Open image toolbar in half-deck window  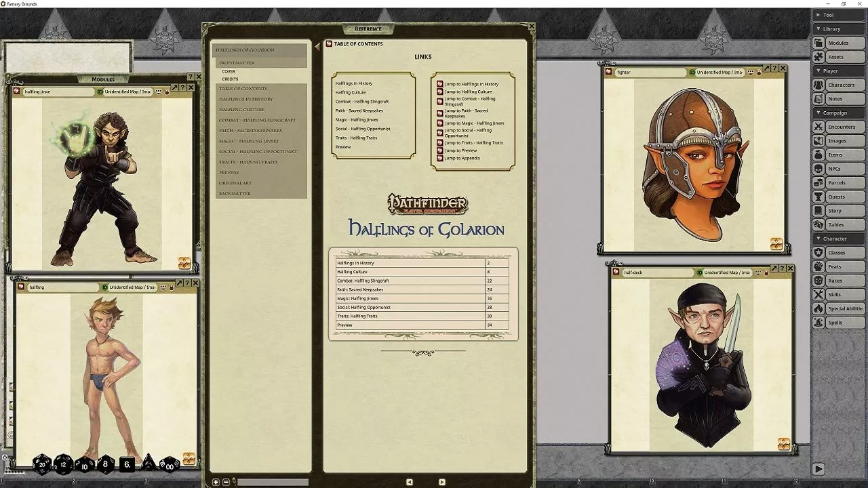(x=784, y=444)
